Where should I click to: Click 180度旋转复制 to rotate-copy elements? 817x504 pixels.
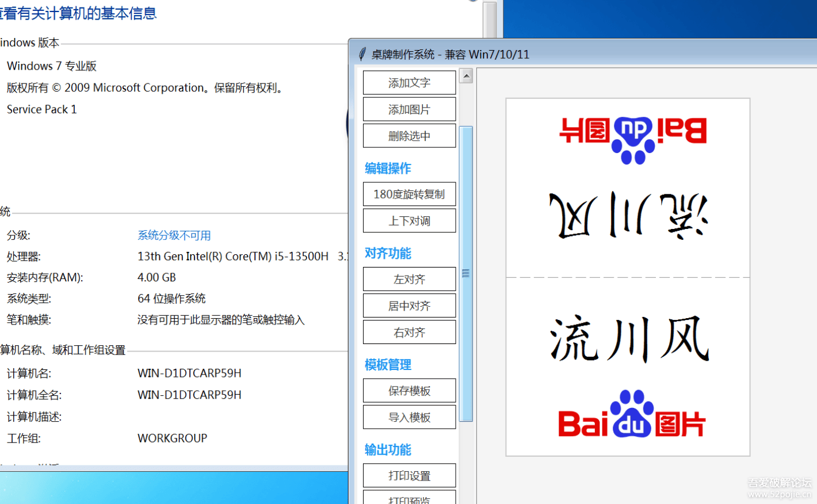[409, 194]
